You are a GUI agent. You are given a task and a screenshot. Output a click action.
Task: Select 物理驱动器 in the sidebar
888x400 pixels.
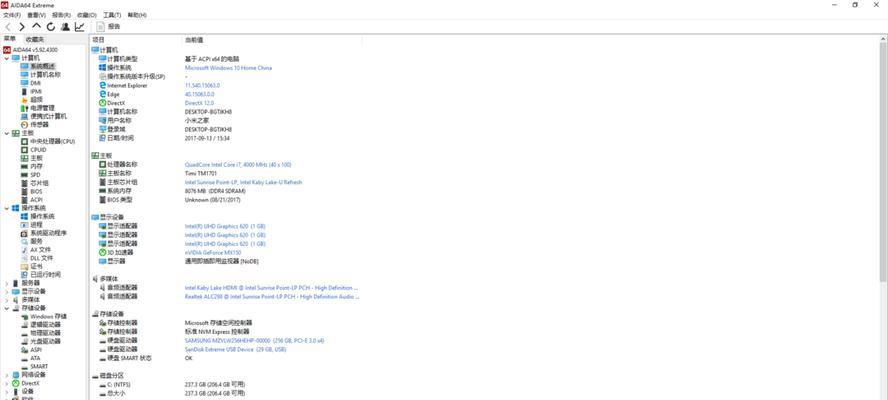point(45,333)
